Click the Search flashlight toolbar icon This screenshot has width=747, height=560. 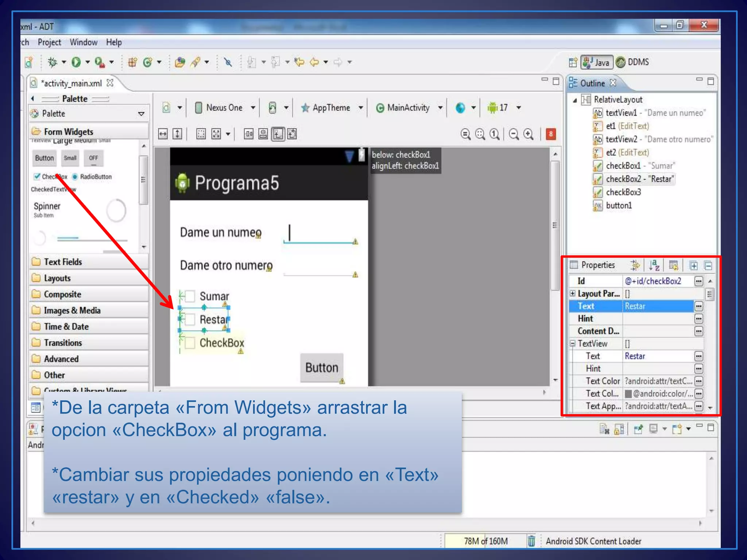(196, 62)
